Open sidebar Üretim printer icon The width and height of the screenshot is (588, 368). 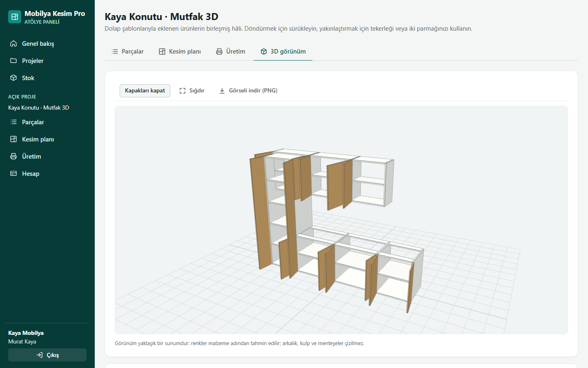point(13,156)
